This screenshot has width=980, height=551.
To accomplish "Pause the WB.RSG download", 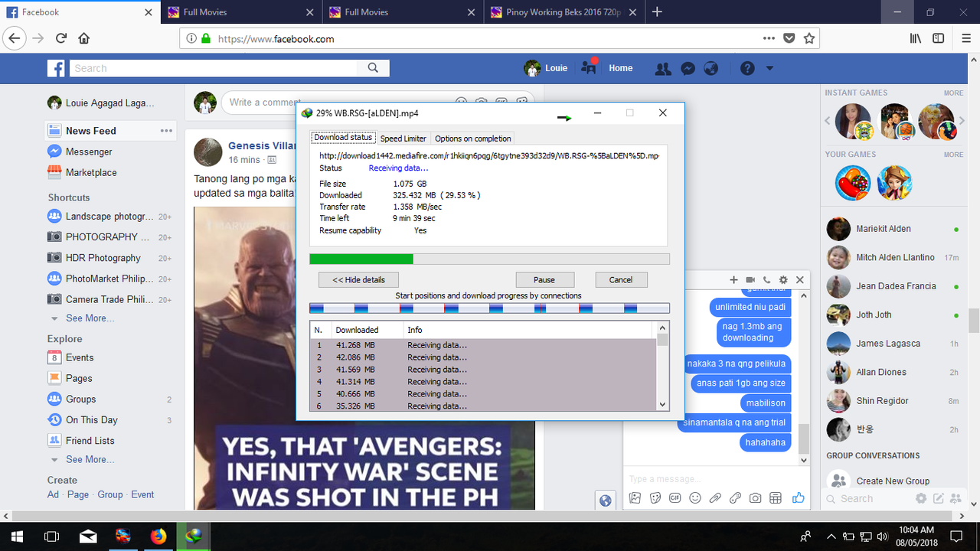I will 544,279.
